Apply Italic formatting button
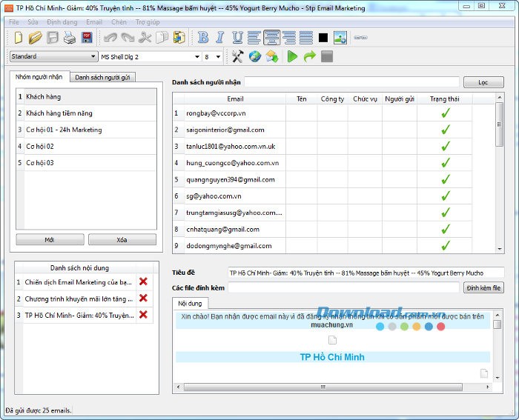 220,38
